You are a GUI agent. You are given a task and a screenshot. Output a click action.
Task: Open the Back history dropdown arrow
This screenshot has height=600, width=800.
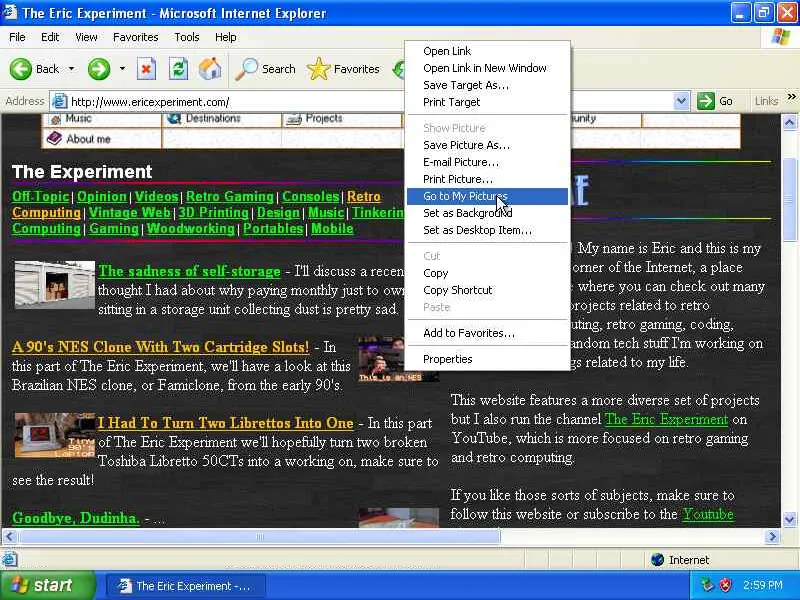click(71, 68)
